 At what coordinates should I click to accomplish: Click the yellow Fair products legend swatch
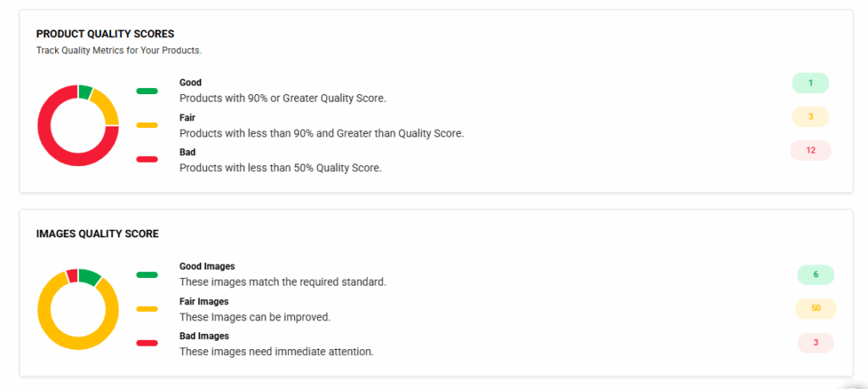click(147, 125)
